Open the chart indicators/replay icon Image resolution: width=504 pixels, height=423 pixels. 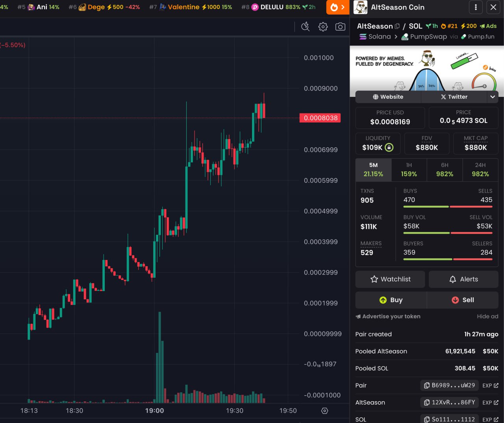[x=306, y=26]
